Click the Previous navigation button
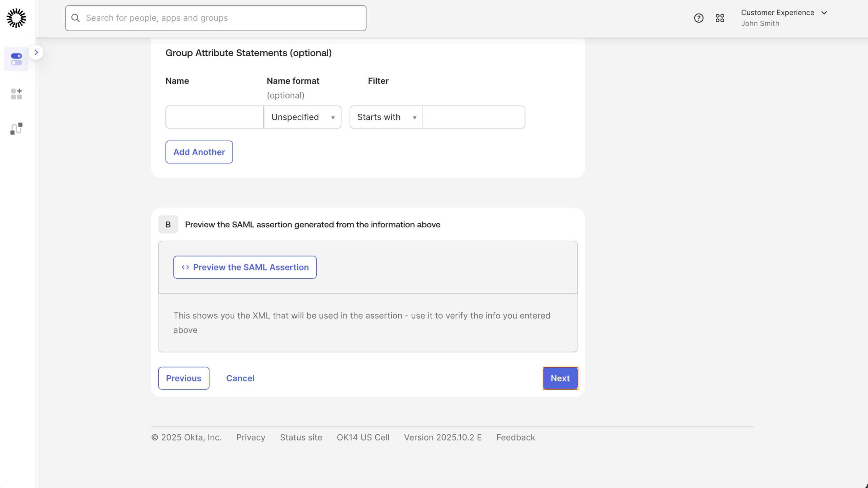Image resolution: width=868 pixels, height=488 pixels. 183,378
